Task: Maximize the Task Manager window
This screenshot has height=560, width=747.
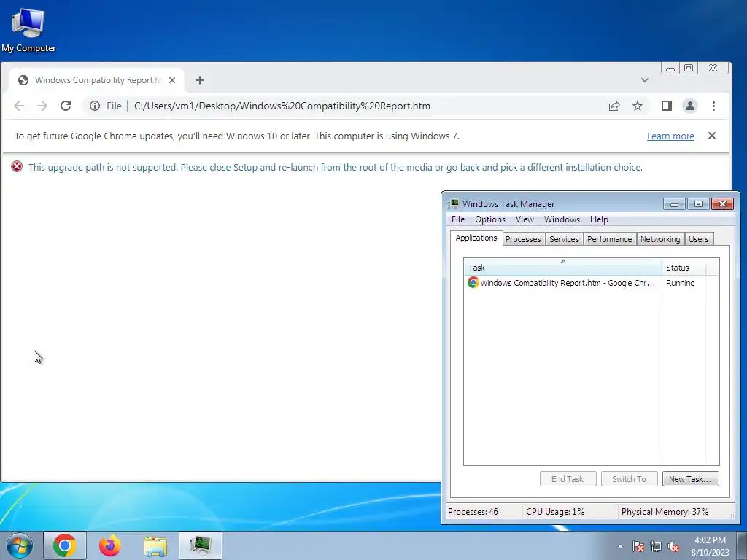Action: 698,204
